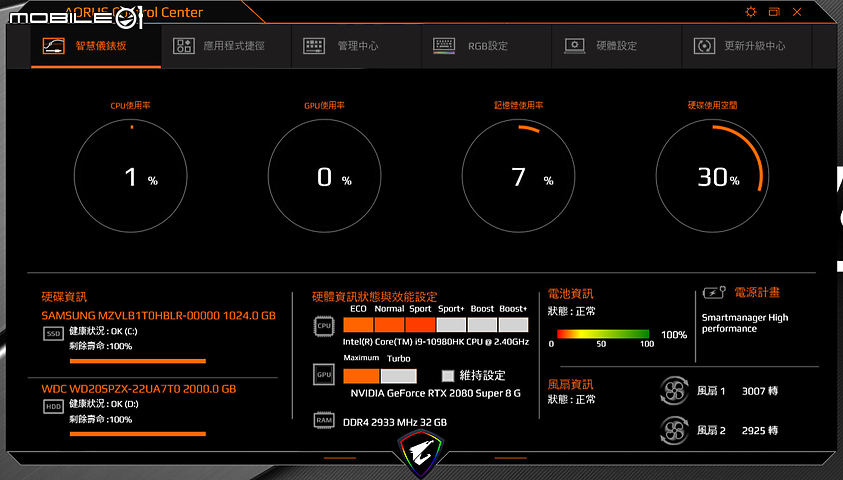The width and height of the screenshot is (843, 480).
Task: Click NVIDIA GeForce RTX 2080 Super label
Action: click(x=435, y=393)
